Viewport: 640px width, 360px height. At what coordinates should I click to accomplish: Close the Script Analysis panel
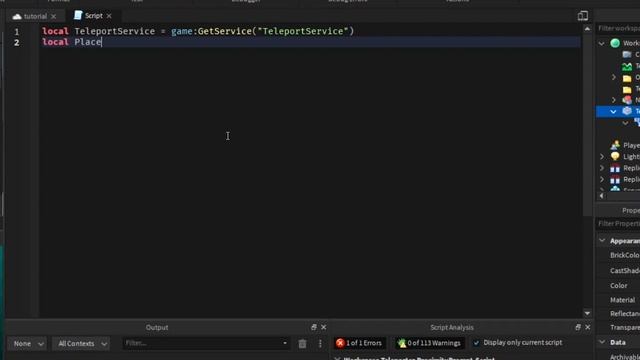tap(588, 327)
